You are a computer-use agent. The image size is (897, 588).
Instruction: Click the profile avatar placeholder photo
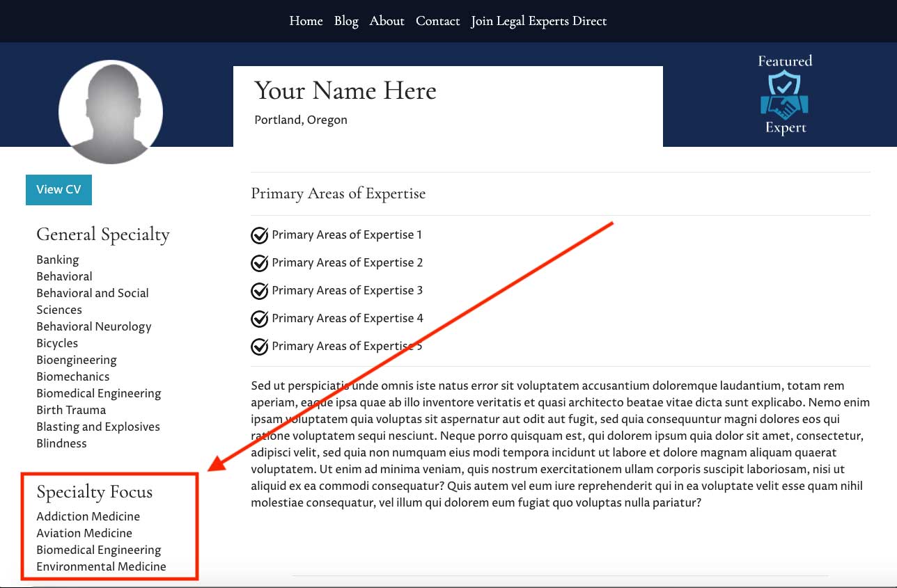(111, 112)
